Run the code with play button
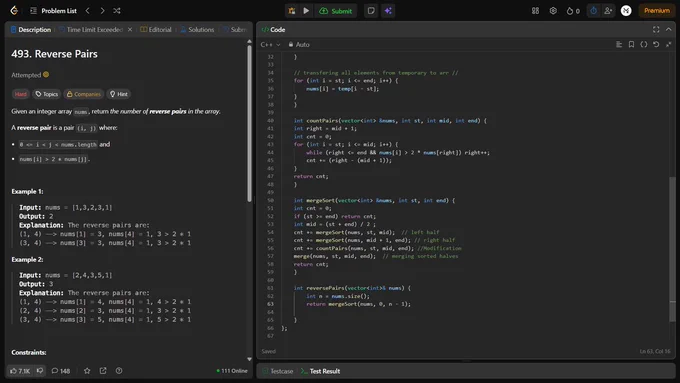The width and height of the screenshot is (680, 383). coord(306,11)
